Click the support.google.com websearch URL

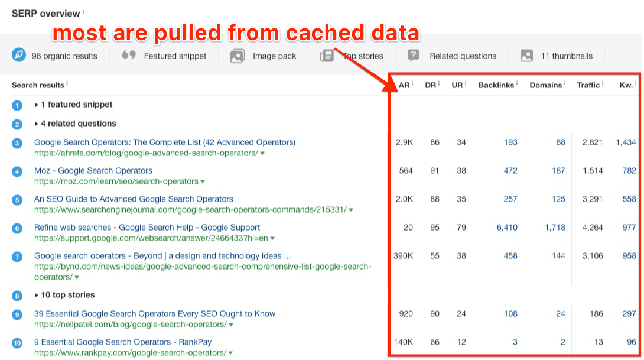point(151,238)
